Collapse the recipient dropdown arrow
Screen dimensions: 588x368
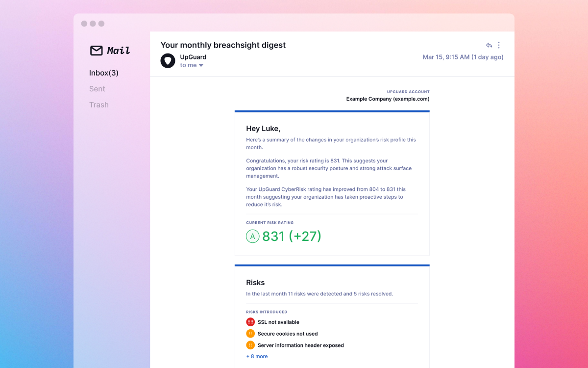200,65
